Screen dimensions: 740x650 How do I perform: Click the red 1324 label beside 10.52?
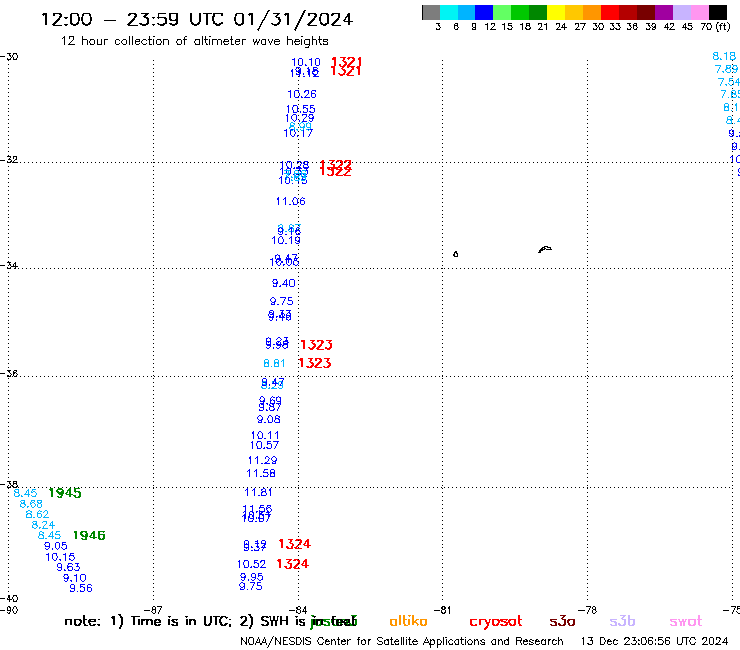(x=293, y=564)
